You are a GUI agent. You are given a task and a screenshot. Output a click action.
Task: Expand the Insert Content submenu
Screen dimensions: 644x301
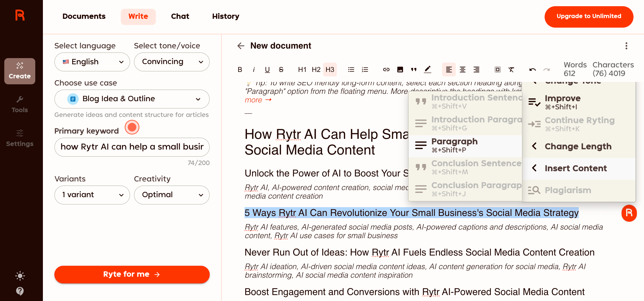(x=579, y=168)
